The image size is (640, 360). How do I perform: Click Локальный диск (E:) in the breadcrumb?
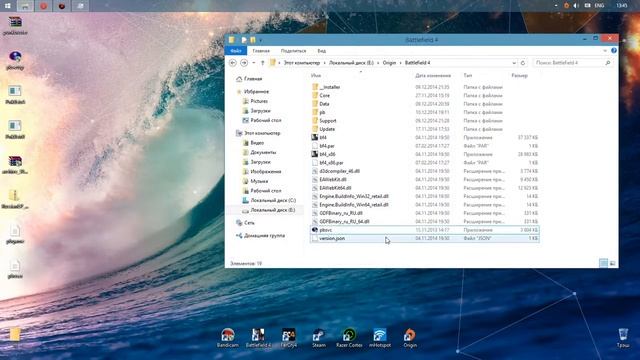pos(351,63)
